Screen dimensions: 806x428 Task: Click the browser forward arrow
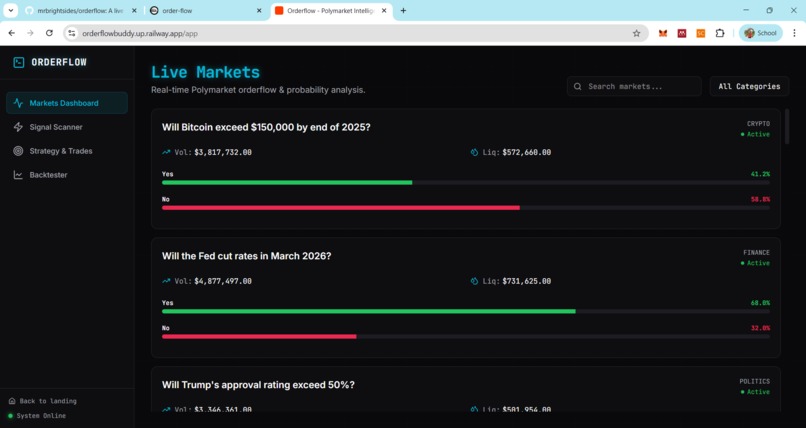(x=30, y=33)
